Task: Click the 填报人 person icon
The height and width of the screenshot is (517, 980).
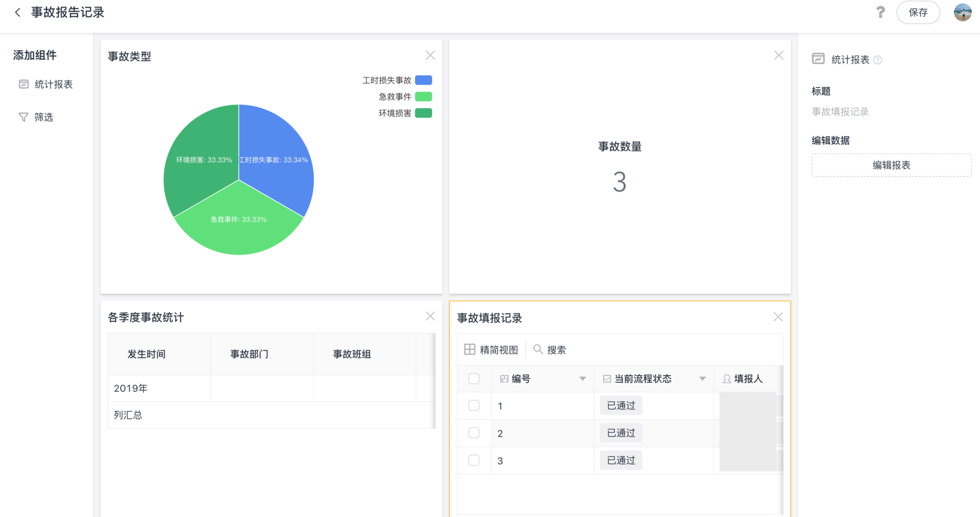Action: pyautogui.click(x=727, y=379)
